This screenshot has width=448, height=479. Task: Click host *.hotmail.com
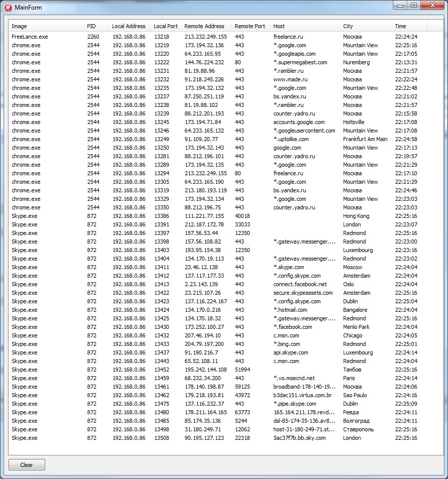coord(290,310)
